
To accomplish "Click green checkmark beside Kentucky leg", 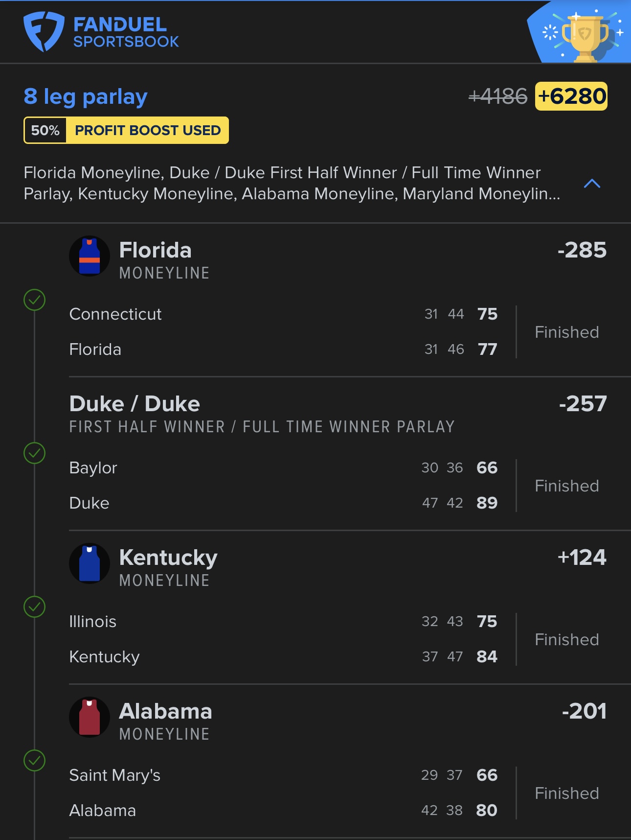I will pos(35,607).
